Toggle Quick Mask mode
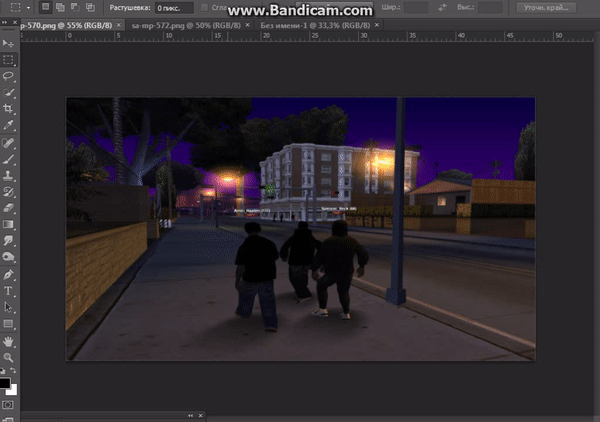 pos(8,405)
